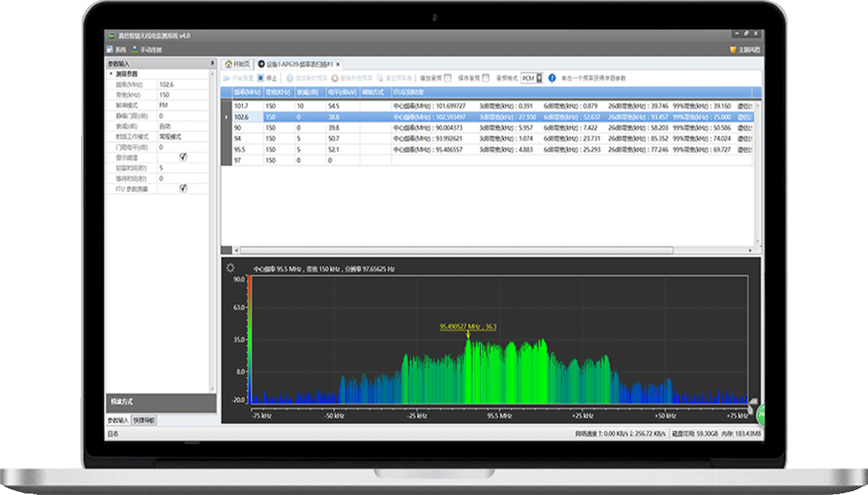868x495 pixels.
Task: Switch to the start page (开始页) tab
Action: pyautogui.click(x=238, y=64)
